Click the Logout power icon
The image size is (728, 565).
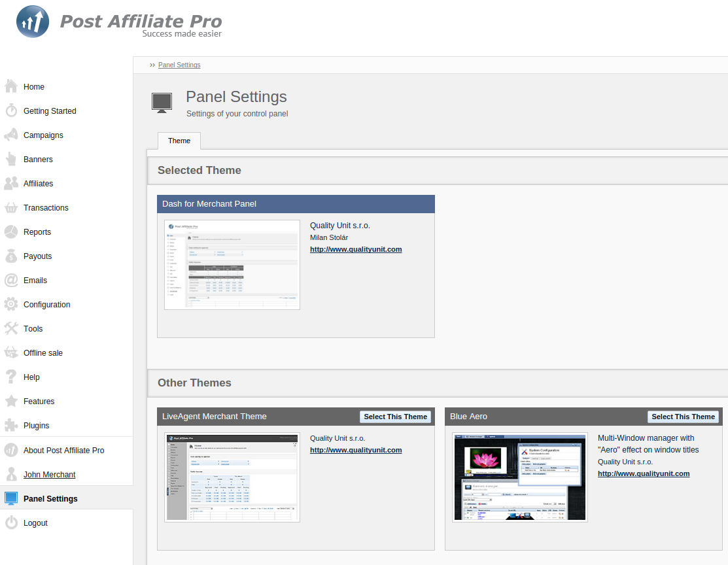[x=11, y=522]
